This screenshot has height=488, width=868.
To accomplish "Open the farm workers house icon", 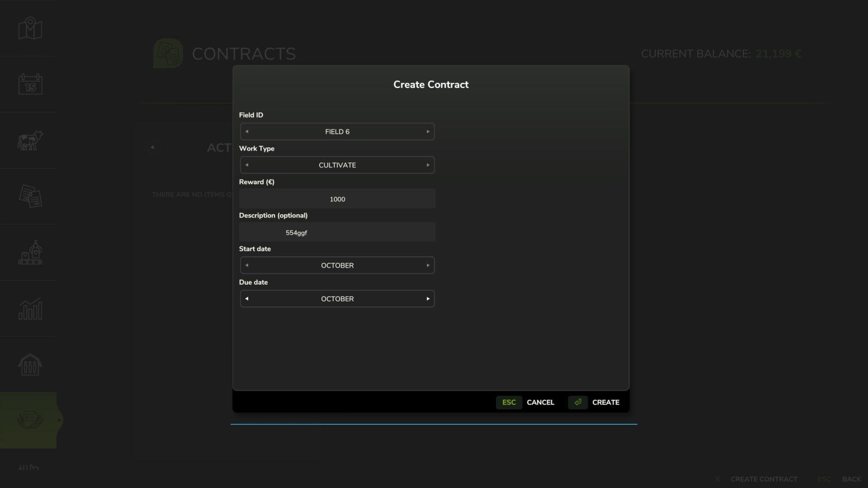I will [29, 364].
